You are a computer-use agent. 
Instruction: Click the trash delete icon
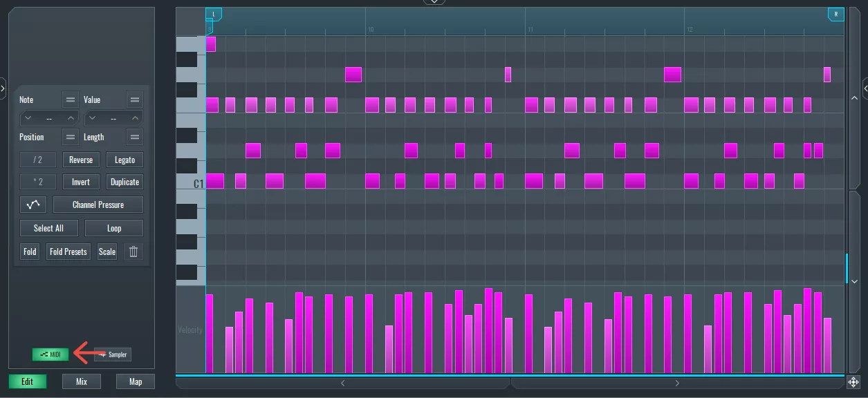[133, 251]
